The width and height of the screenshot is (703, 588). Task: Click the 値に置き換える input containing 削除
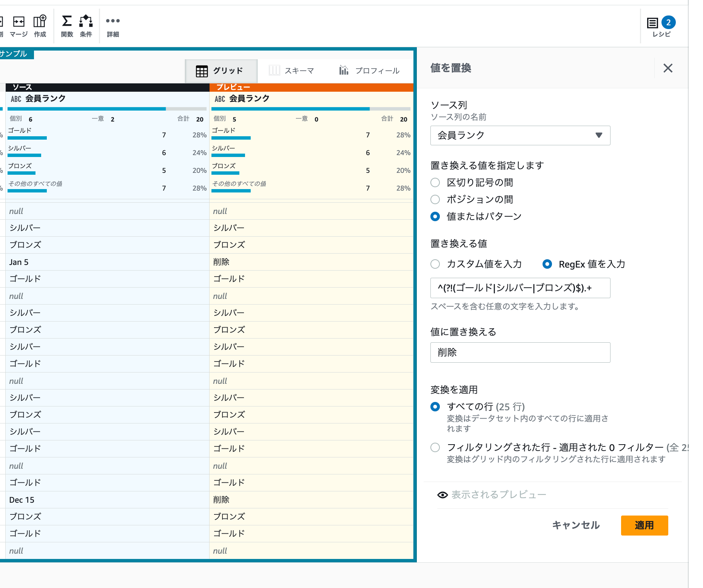[x=520, y=352]
